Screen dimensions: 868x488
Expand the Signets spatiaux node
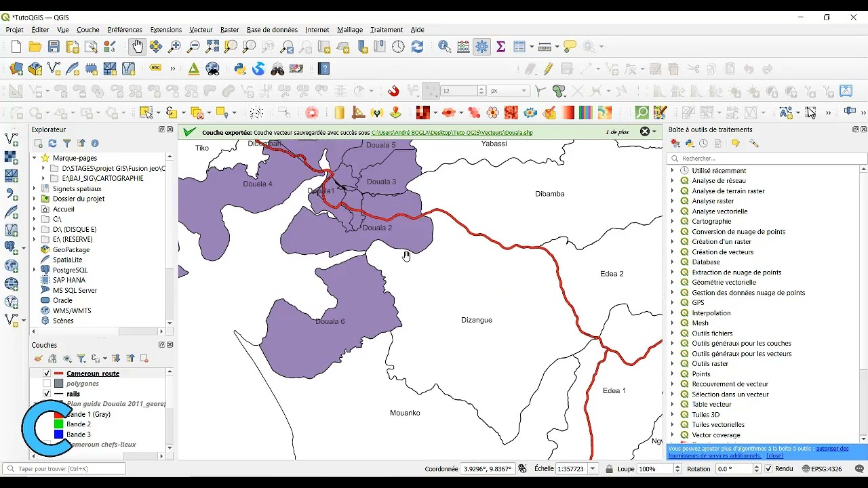click(35, 188)
